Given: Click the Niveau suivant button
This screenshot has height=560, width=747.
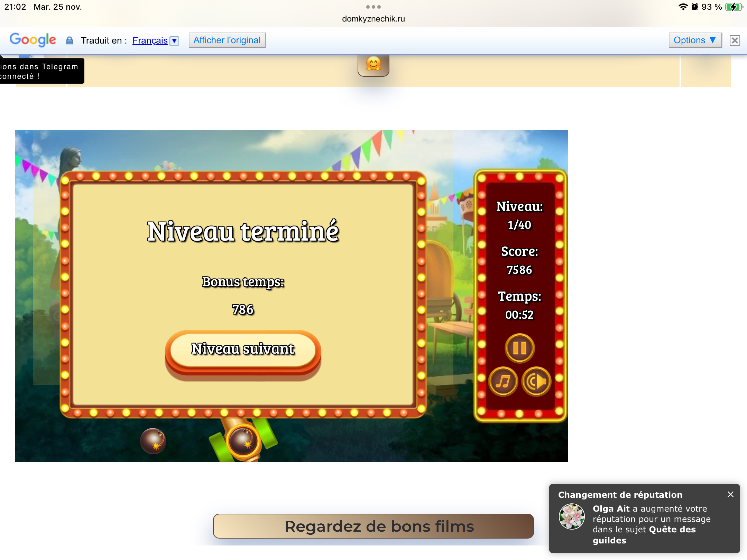Looking at the screenshot, I should pyautogui.click(x=243, y=349).
